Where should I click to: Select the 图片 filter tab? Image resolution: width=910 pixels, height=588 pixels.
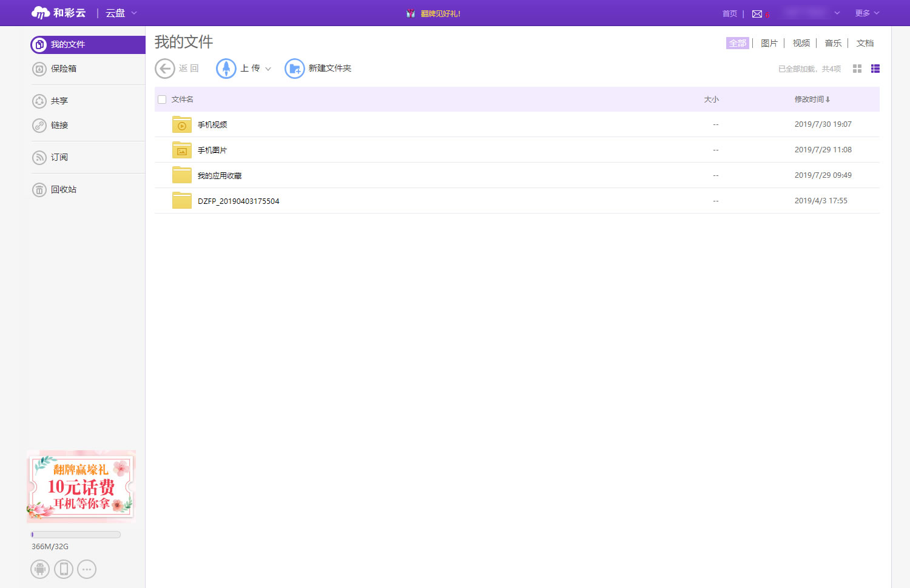click(769, 43)
